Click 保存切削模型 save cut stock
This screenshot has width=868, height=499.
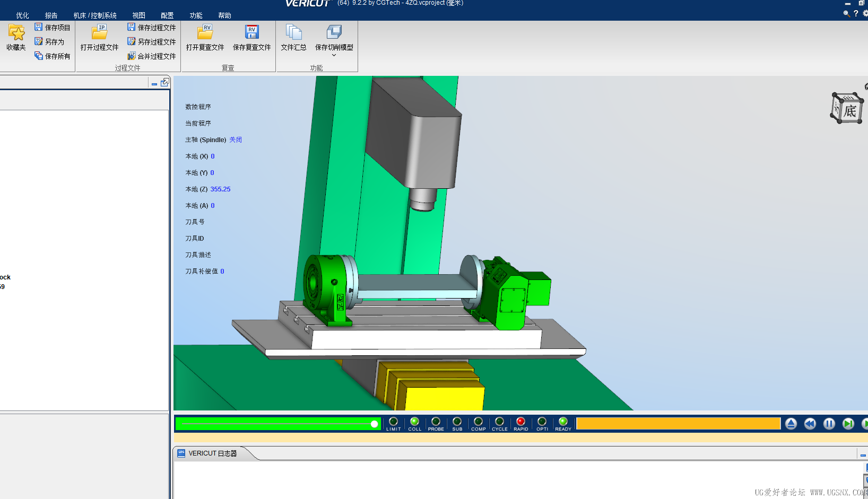point(334,38)
